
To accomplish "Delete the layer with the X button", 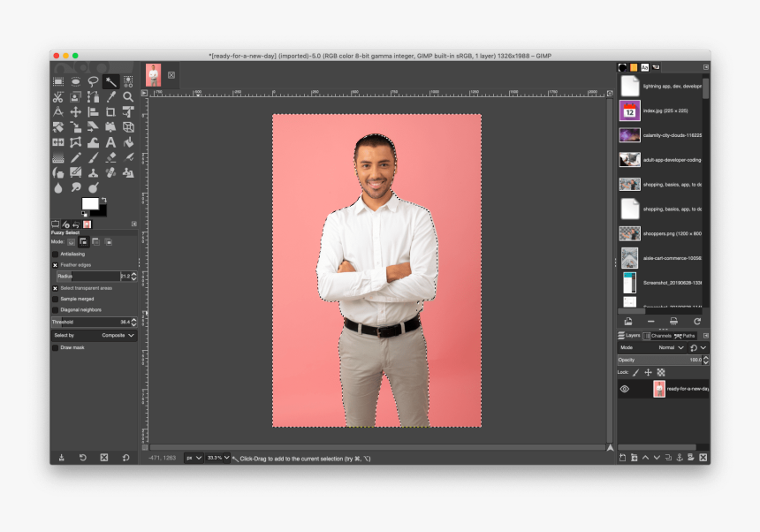I will pyautogui.click(x=703, y=458).
